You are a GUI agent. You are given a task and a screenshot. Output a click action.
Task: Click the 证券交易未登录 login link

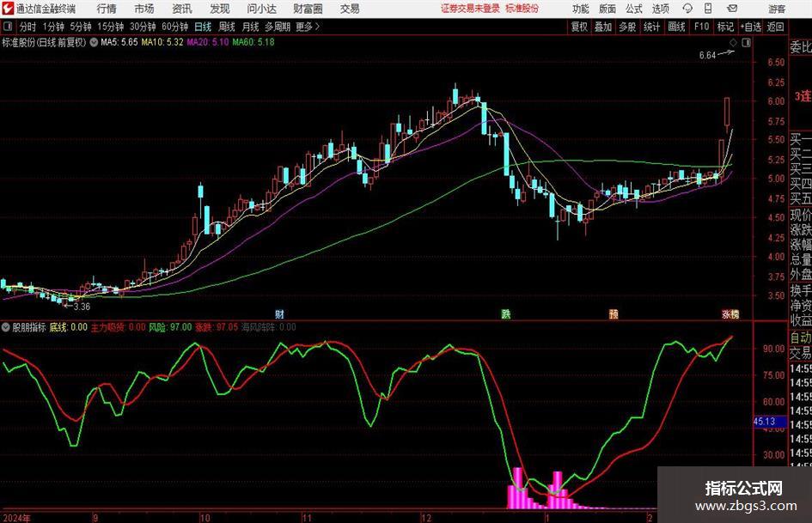(x=470, y=9)
